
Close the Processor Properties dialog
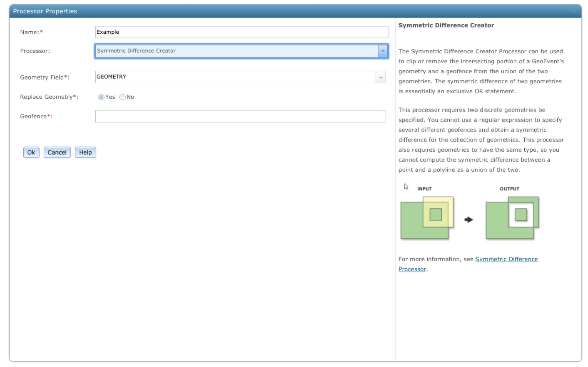[573, 10]
